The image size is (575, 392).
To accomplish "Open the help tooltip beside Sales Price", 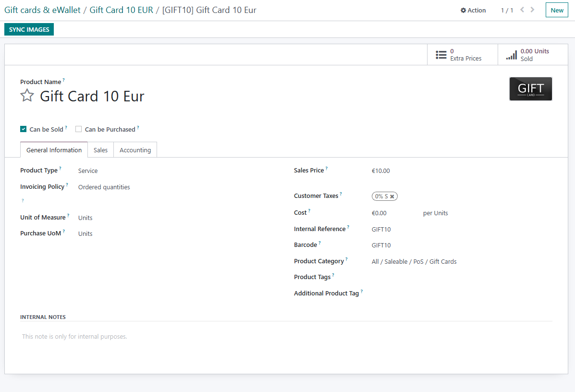I will [327, 167].
